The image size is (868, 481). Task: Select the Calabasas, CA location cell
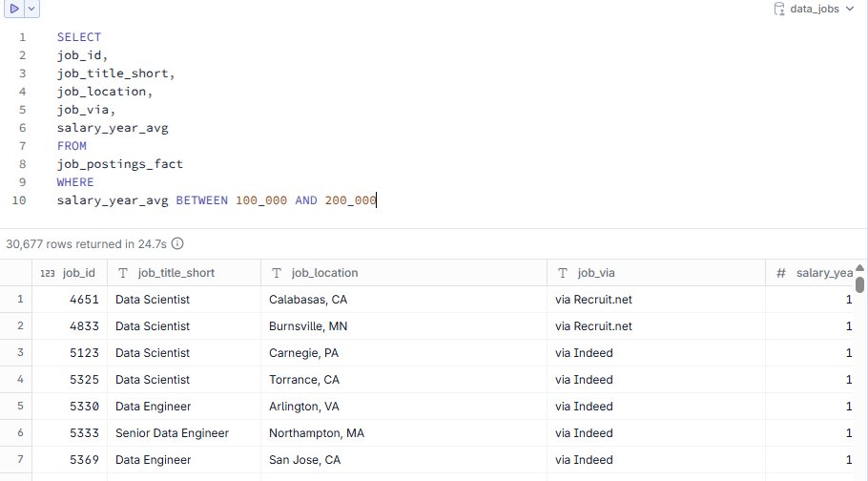404,300
